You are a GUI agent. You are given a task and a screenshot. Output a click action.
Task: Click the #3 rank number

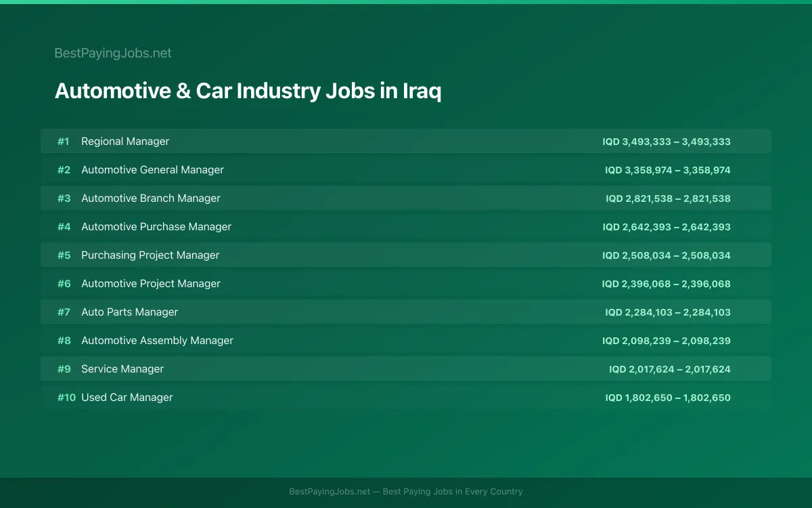64,198
